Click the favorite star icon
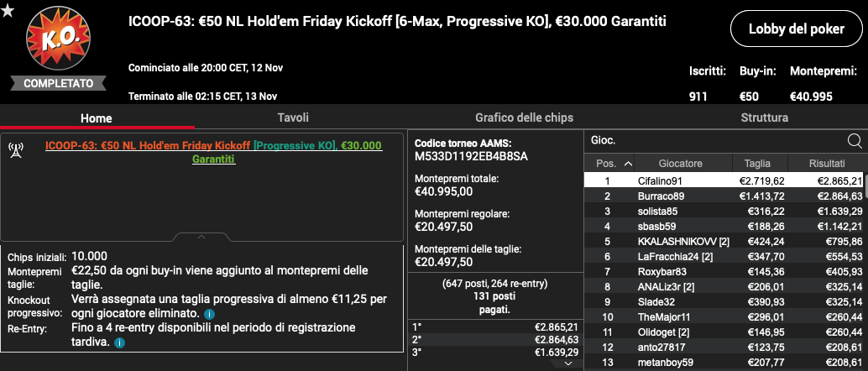Viewport: 868px width, 371px height. click(8, 11)
